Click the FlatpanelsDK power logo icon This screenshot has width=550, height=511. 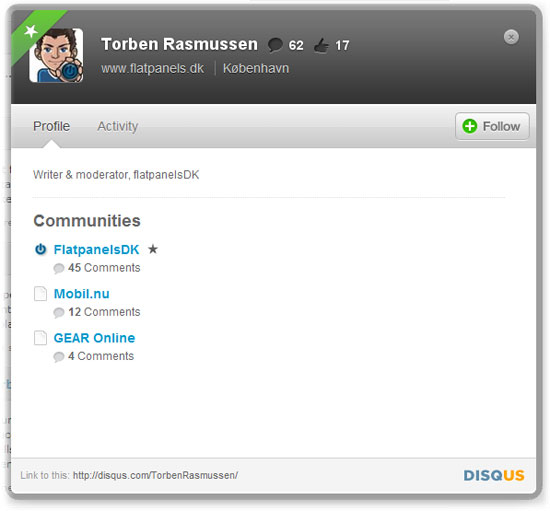click(x=40, y=249)
